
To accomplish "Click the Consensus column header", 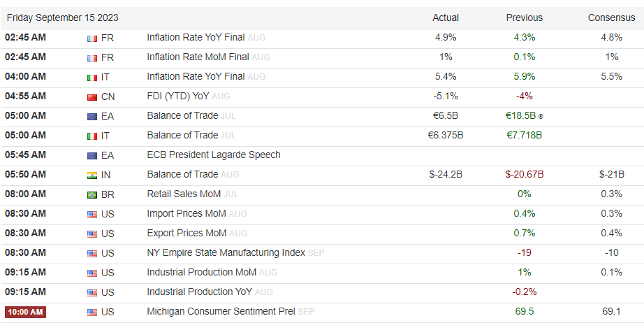I will (x=611, y=17).
